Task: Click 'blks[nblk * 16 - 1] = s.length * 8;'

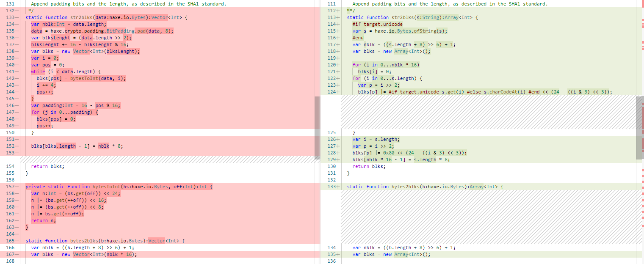Action: pyautogui.click(x=401, y=159)
